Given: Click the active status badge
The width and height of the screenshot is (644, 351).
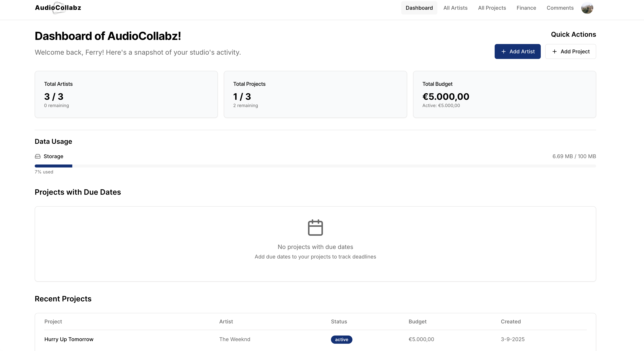Looking at the screenshot, I should point(341,339).
